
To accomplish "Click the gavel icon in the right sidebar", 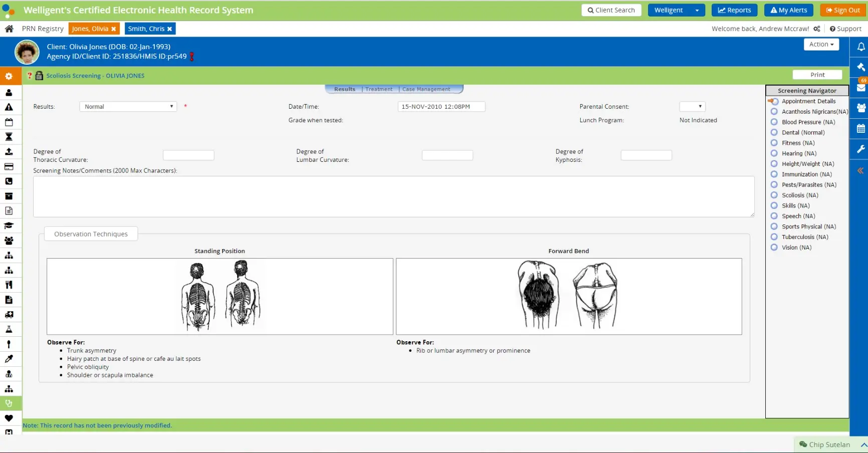I will pyautogui.click(x=861, y=67).
